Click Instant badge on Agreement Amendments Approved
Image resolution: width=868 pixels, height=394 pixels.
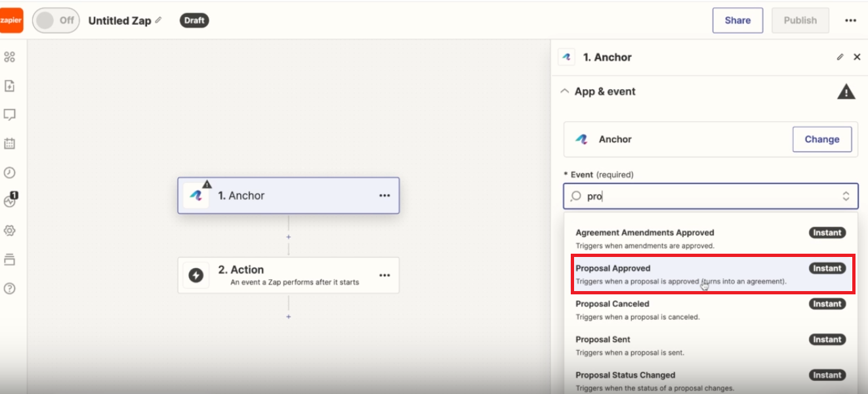click(827, 233)
